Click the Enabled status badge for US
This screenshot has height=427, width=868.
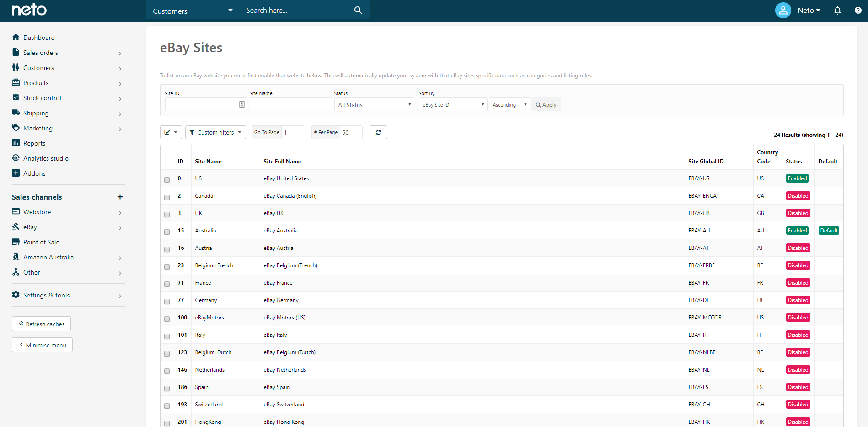[797, 178]
